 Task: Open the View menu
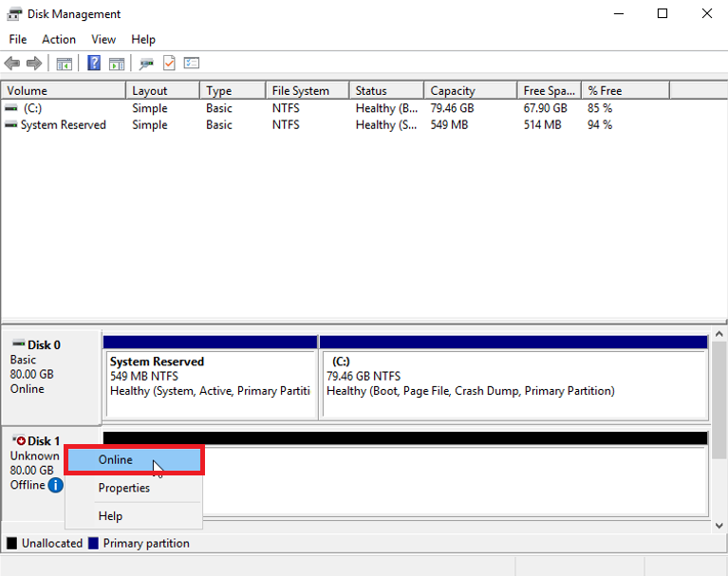(103, 39)
